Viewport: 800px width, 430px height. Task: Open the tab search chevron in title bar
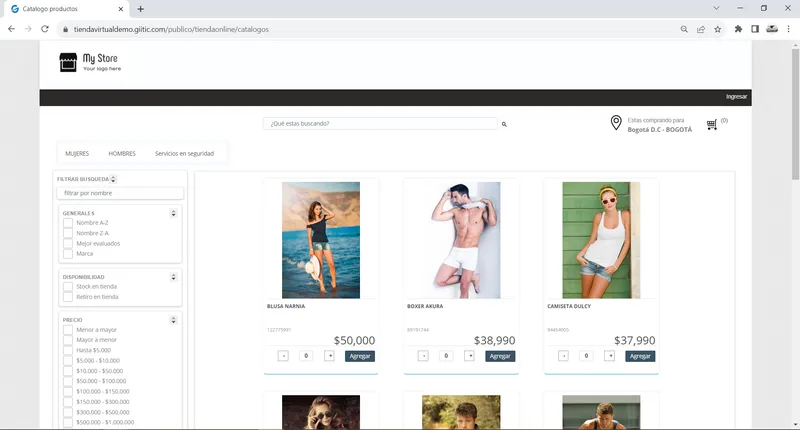(x=716, y=8)
